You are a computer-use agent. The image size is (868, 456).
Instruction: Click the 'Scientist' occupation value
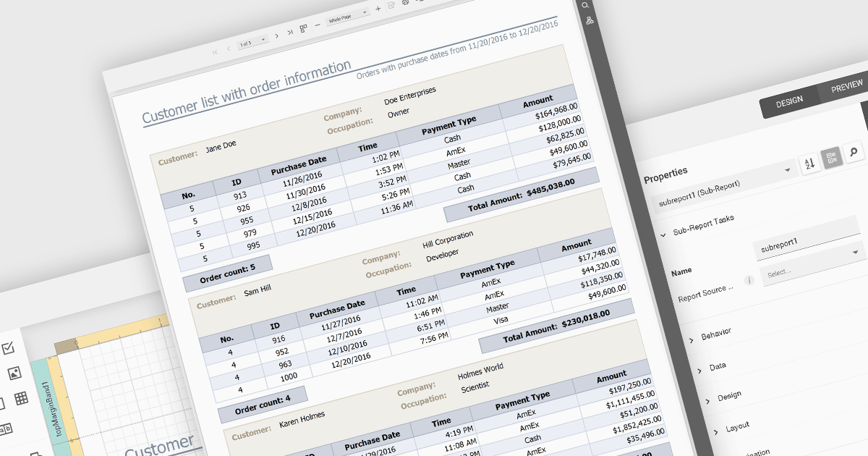click(x=475, y=387)
